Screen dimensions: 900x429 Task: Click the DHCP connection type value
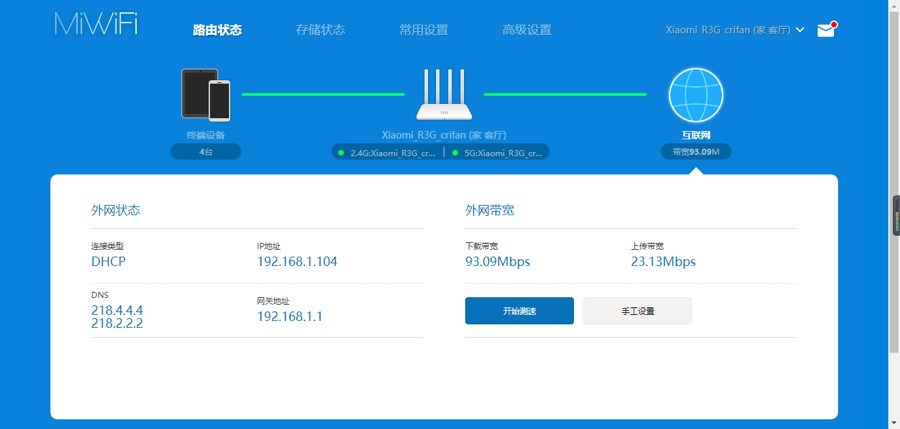coord(108,262)
